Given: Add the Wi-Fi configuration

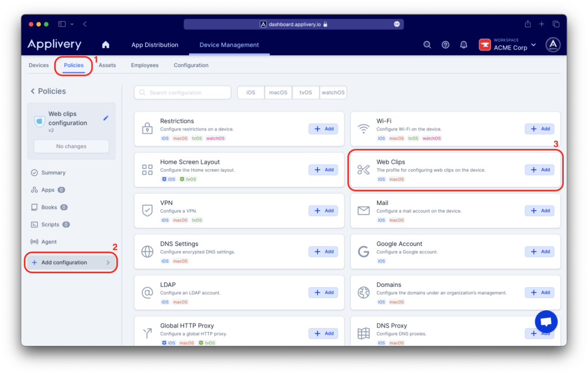Looking at the screenshot, I should click(540, 129).
